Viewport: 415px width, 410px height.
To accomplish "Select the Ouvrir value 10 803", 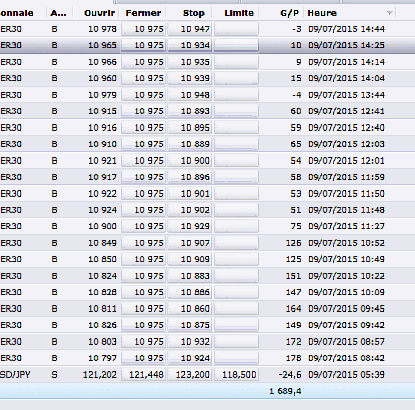I will 102,342.
